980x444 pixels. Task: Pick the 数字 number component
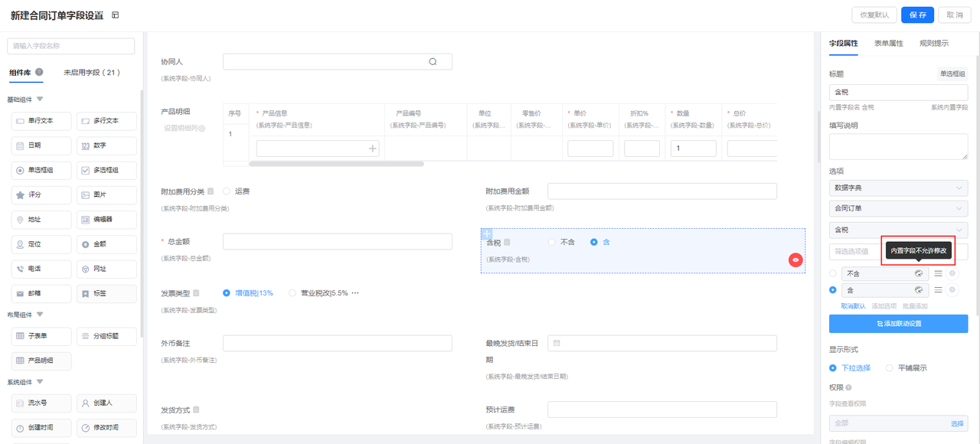pos(107,145)
